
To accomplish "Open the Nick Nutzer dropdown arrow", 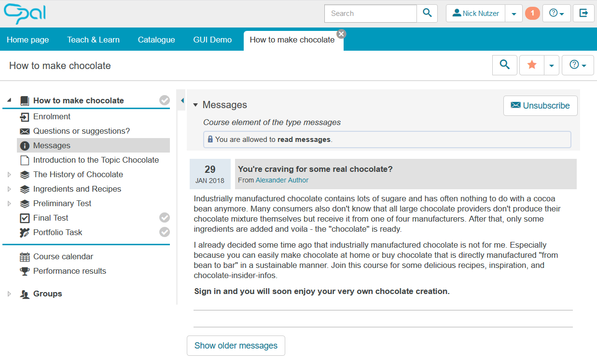I will click(514, 14).
